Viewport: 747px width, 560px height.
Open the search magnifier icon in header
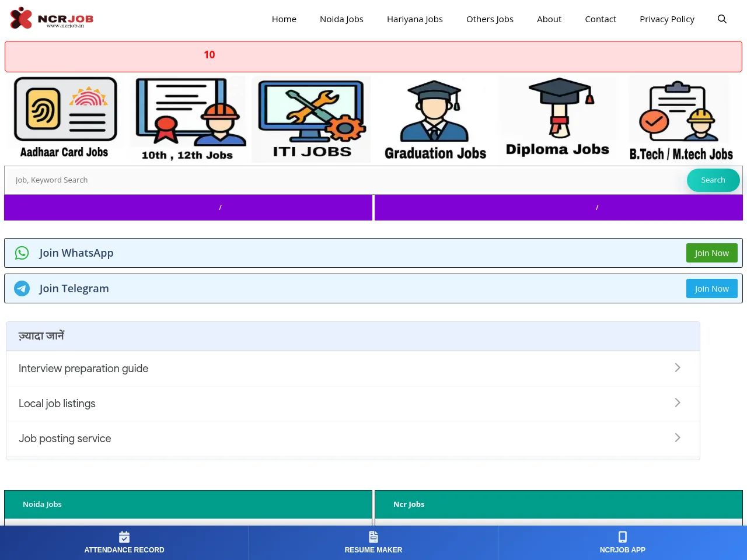coord(722,19)
